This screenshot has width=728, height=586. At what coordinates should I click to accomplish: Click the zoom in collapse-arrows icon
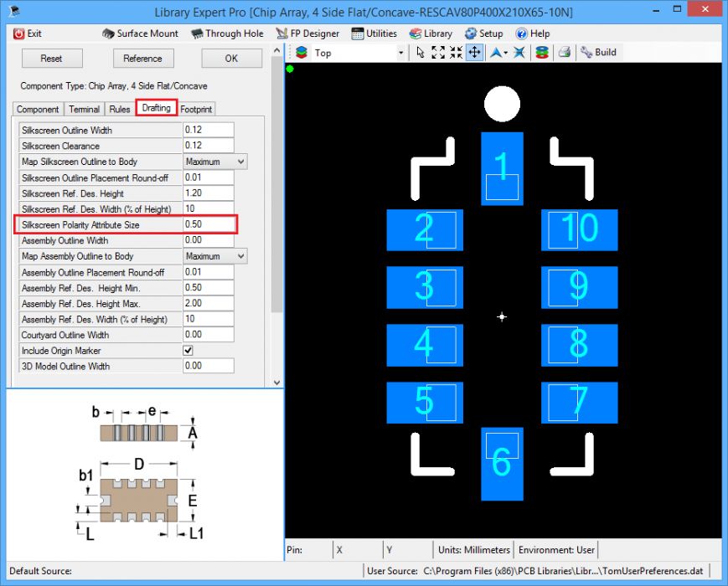(456, 53)
